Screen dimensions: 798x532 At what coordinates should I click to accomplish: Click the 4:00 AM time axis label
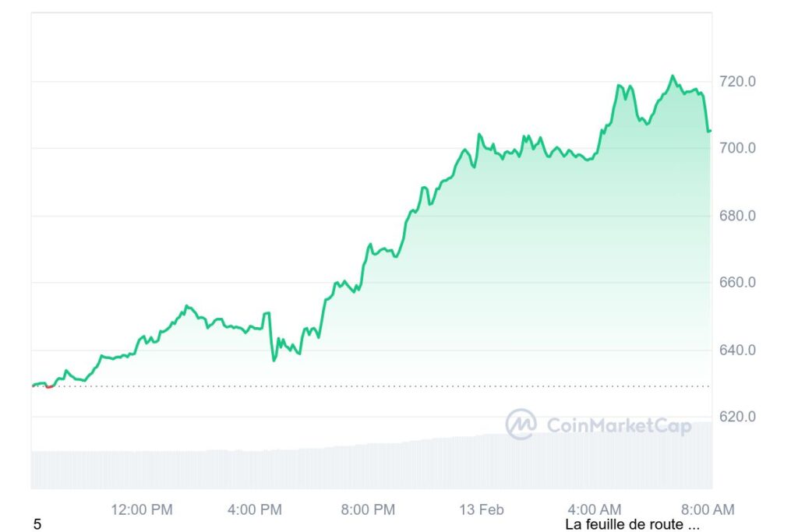point(594,510)
